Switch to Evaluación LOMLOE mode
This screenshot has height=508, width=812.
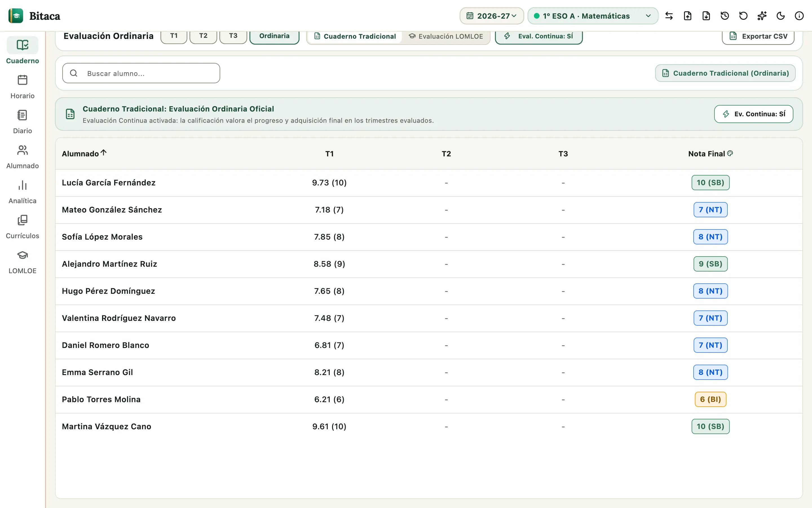click(446, 36)
